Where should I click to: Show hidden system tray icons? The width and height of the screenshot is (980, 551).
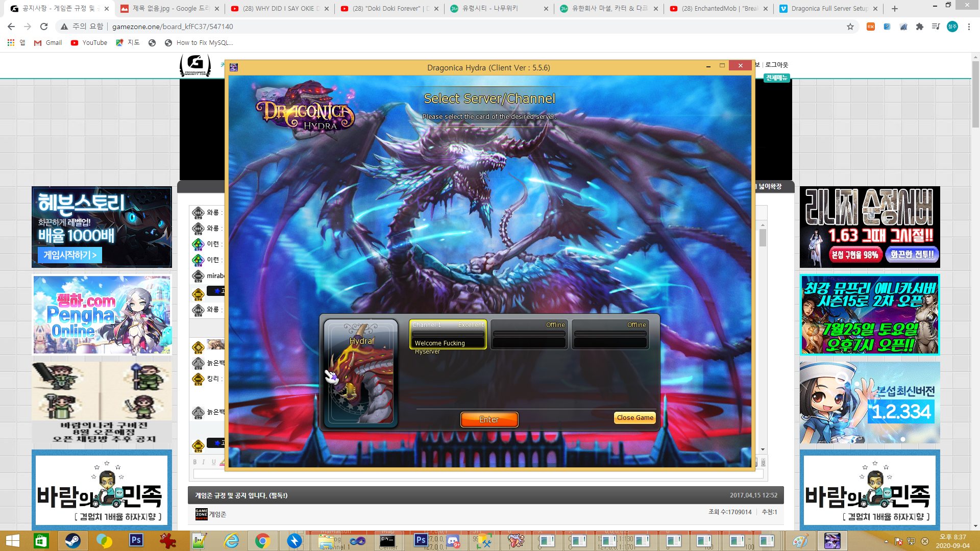(x=886, y=541)
